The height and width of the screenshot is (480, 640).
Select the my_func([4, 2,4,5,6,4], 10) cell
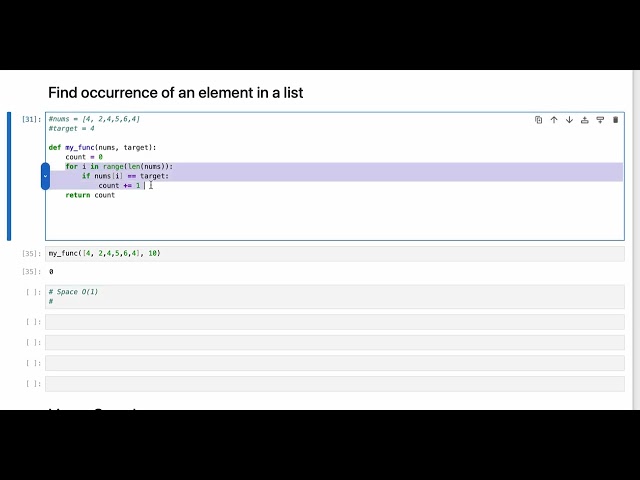(335, 253)
